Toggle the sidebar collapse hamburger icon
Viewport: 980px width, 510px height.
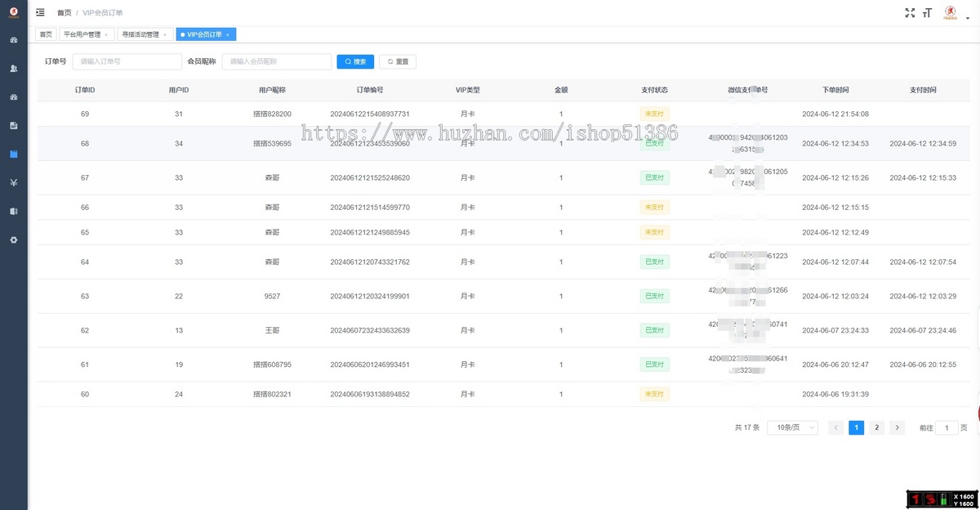coord(41,12)
